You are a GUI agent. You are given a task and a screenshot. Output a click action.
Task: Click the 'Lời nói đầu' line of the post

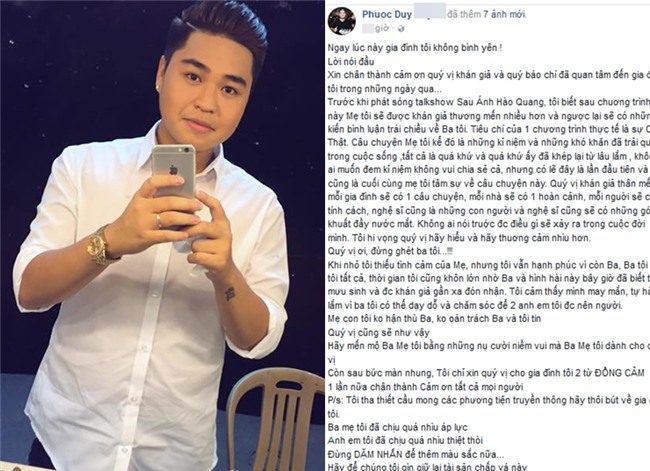coord(351,61)
